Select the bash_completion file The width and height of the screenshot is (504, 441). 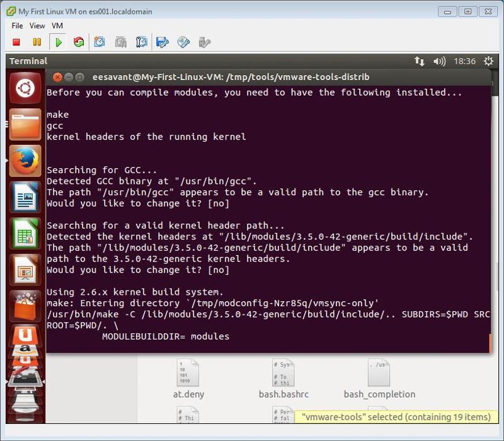point(379,379)
